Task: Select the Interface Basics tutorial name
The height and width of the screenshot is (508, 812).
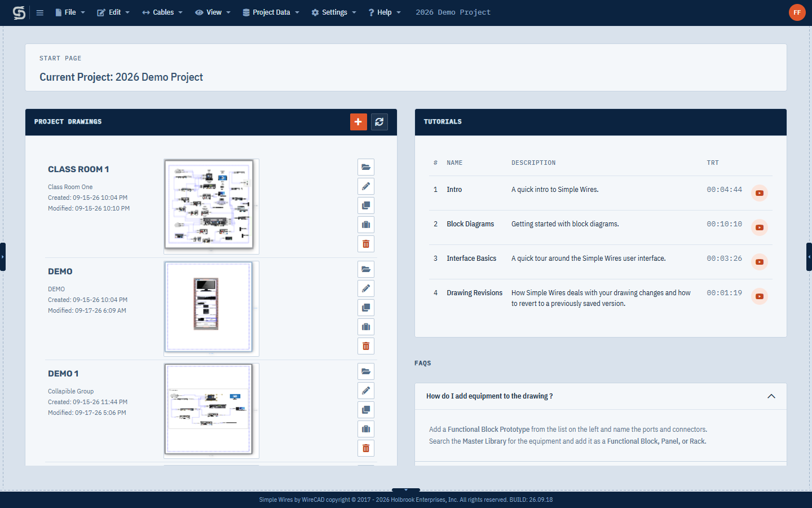Action: click(x=471, y=259)
